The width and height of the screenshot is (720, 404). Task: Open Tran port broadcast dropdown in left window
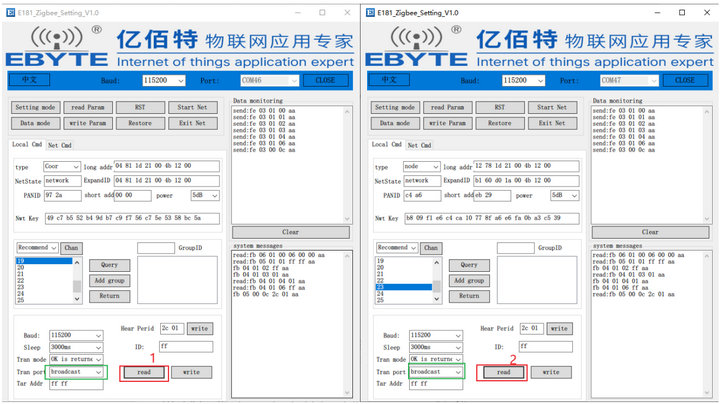click(x=76, y=372)
